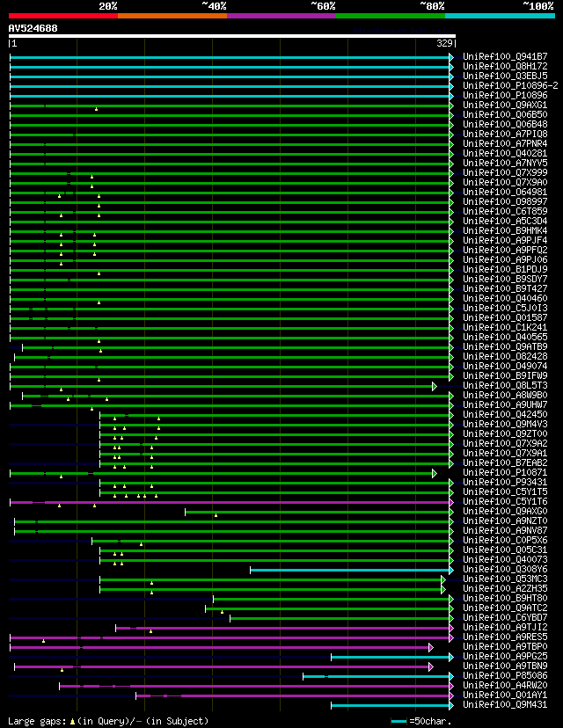Select UniRef100_A8W9B0 label
Screen dimensions: 563x728
coord(505,395)
